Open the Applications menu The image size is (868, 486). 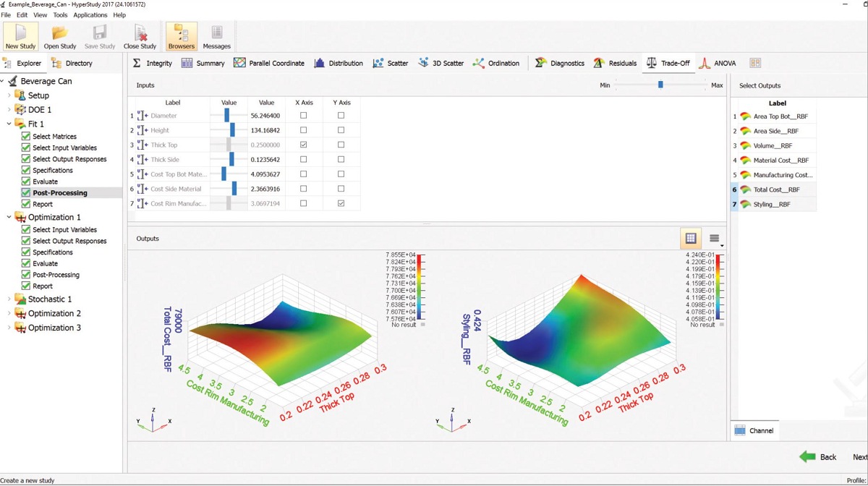[x=90, y=14]
